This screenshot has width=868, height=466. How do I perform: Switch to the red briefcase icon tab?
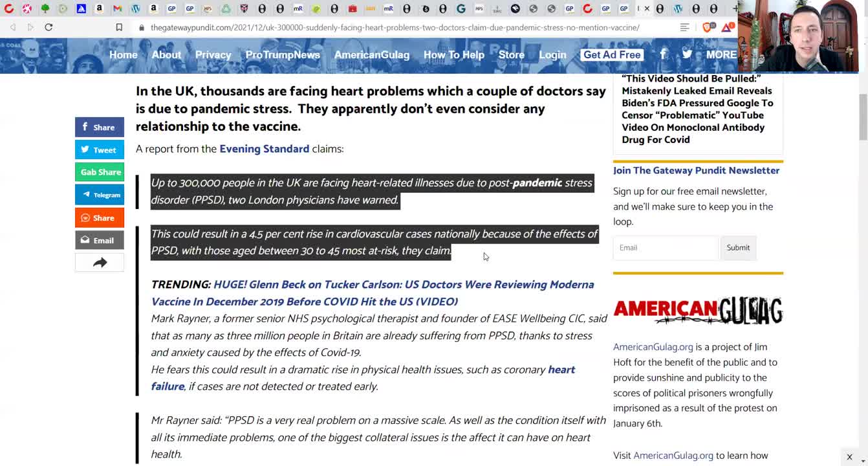click(353, 8)
